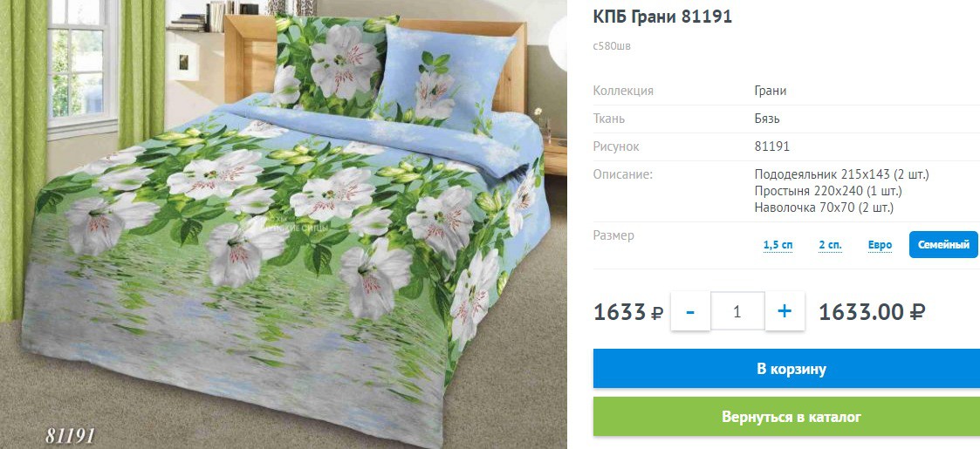Click the Бязь fabric value

coord(767,119)
